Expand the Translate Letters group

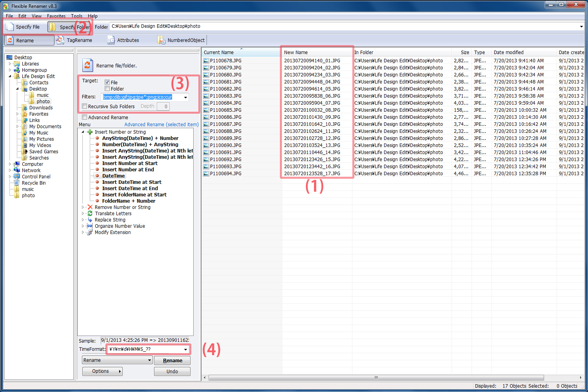coord(83,214)
